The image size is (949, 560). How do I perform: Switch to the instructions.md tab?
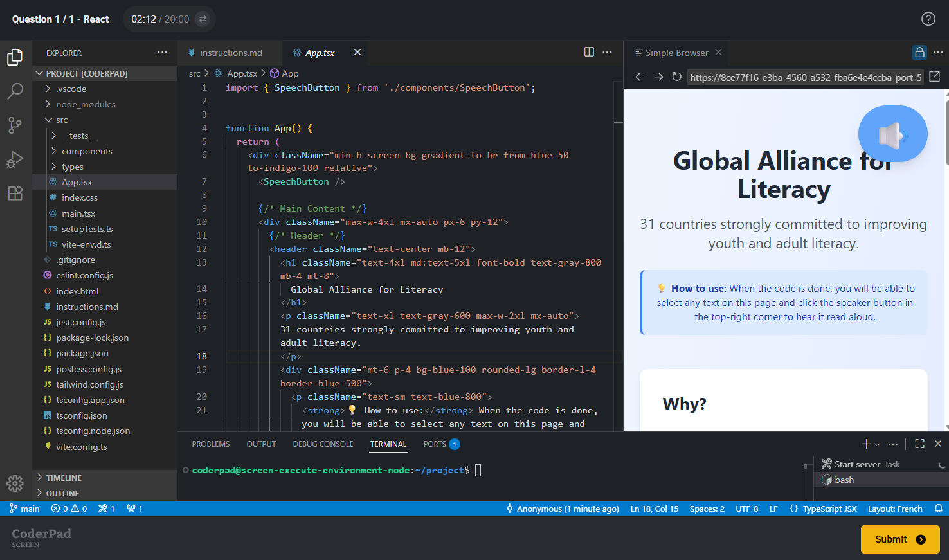pos(231,53)
